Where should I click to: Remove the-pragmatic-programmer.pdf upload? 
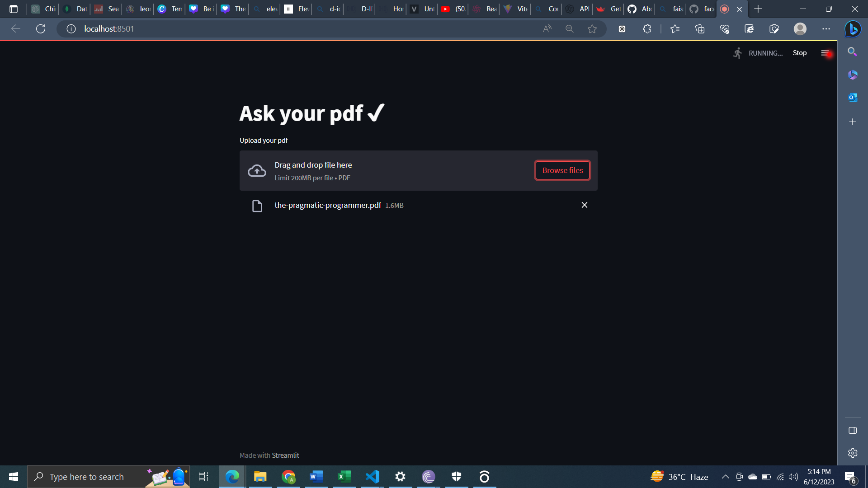[x=585, y=205]
